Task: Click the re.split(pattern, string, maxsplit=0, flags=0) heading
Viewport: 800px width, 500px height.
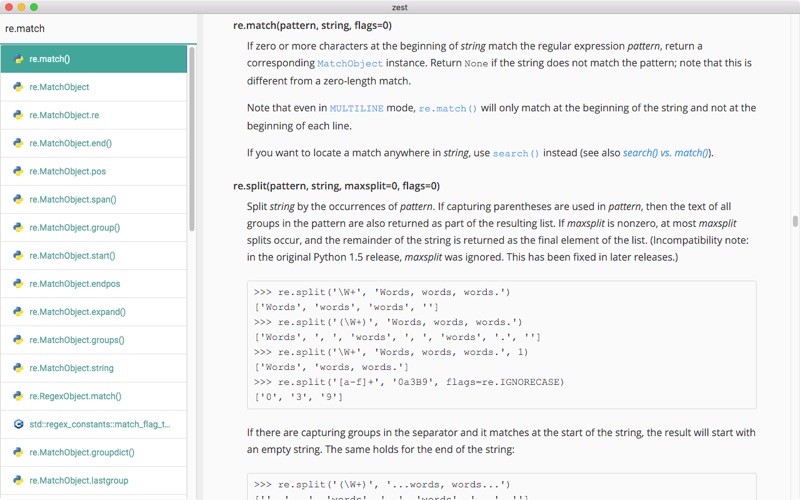Action: click(336, 186)
